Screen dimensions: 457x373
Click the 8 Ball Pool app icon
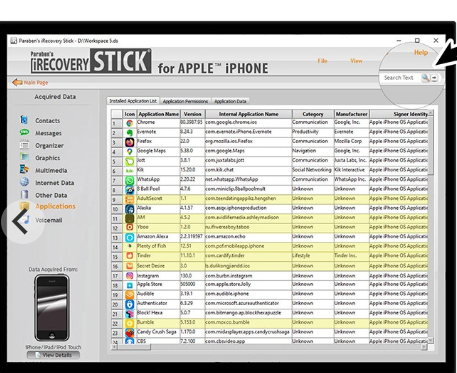coord(130,190)
